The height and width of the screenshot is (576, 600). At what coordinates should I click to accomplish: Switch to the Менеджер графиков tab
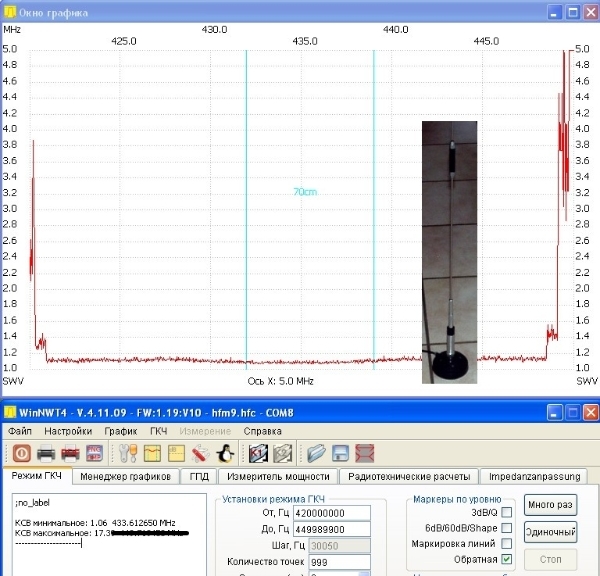click(x=126, y=476)
